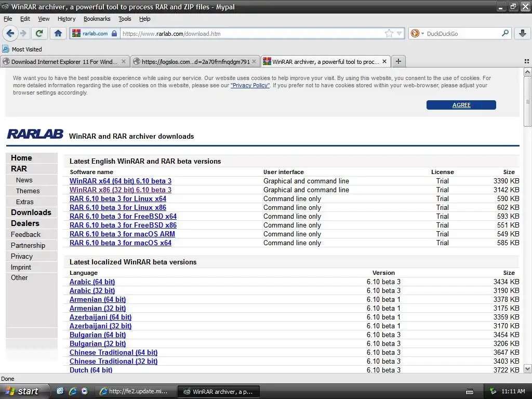Click the vertical scrollbar thumb
Image resolution: width=532 pixels, height=399 pixels.
coord(527,101)
